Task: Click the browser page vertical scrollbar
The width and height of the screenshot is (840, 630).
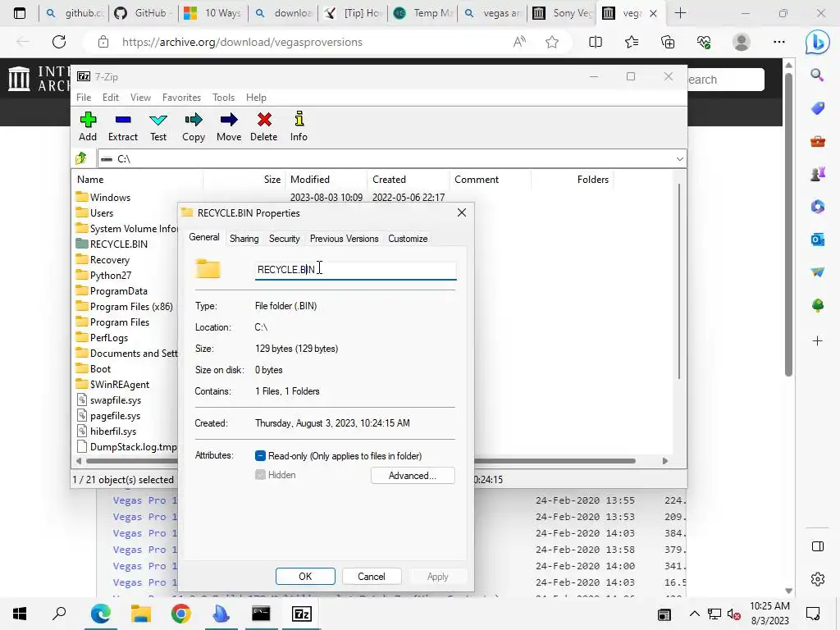Action: (788, 225)
